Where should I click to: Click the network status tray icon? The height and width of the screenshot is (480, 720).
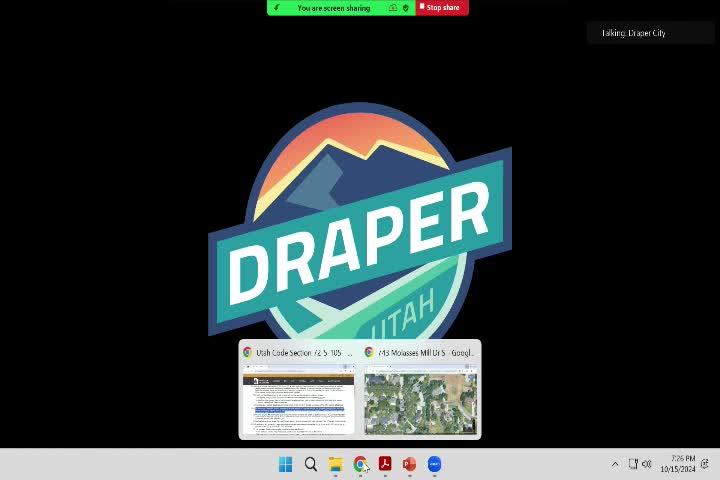(x=633, y=464)
